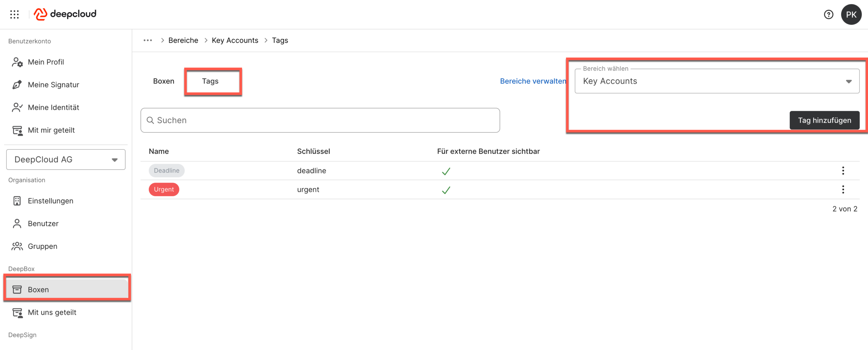This screenshot has width=868, height=350.
Task: Click the deepcloud logo
Action: (65, 14)
